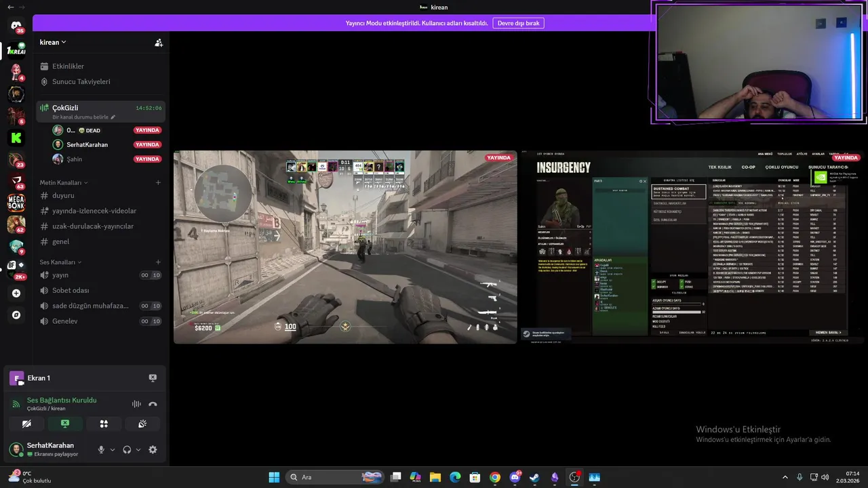Open headphone output options chevron
Image resolution: width=868 pixels, height=488 pixels.
(138, 449)
